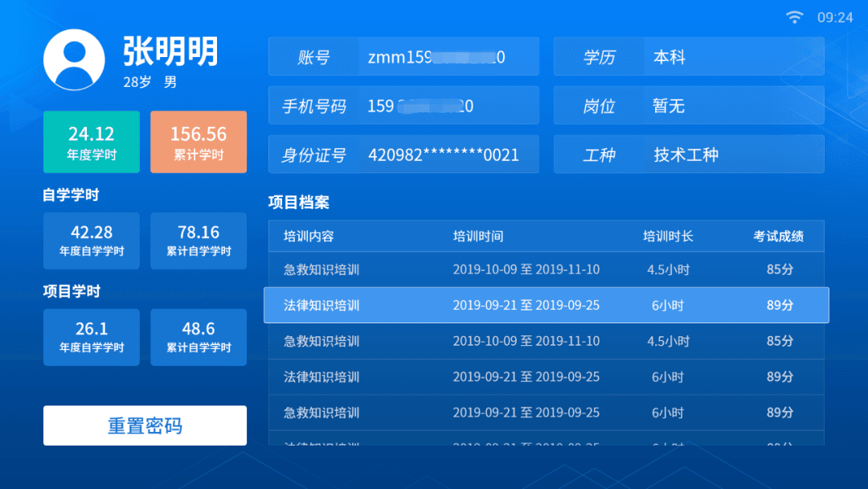Click the 账号 account field
The width and height of the screenshot is (868, 489).
tap(403, 57)
